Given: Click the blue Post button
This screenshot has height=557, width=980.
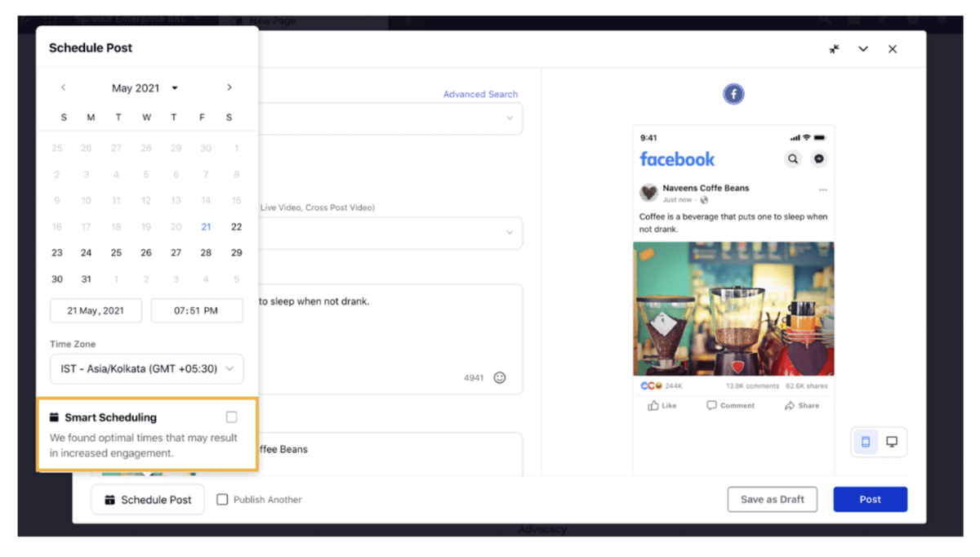Looking at the screenshot, I should click(x=870, y=499).
